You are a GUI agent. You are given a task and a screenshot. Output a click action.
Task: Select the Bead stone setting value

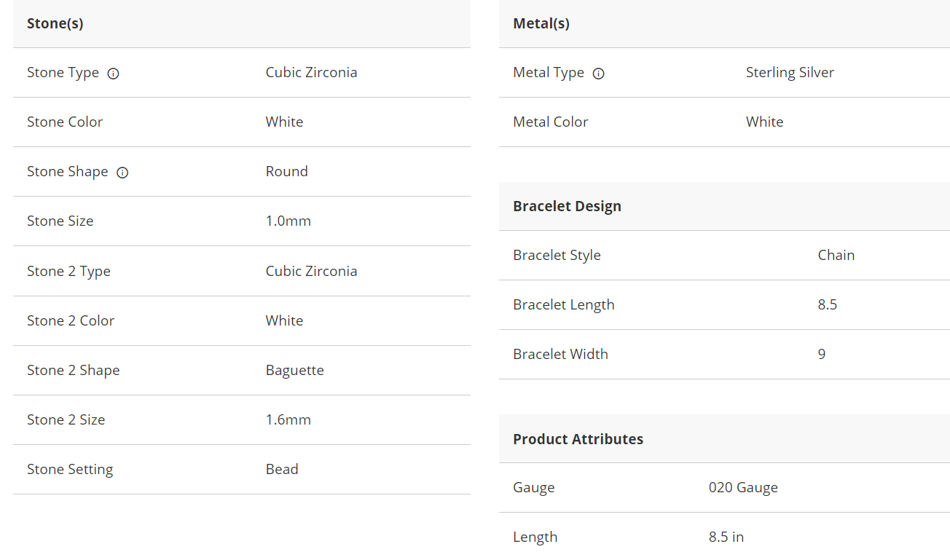tap(282, 469)
